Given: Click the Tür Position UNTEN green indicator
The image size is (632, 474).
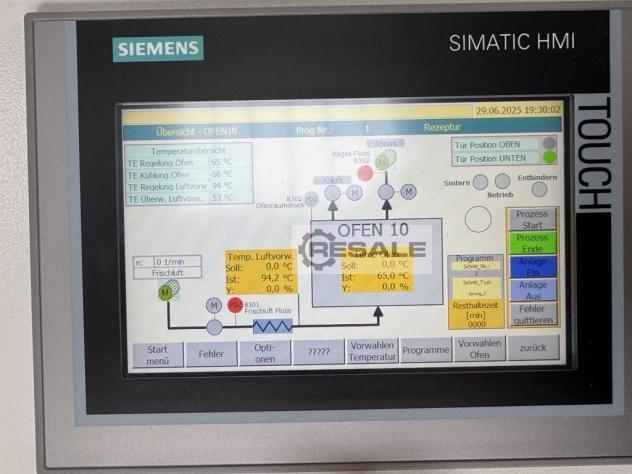Looking at the screenshot, I should pos(548,157).
